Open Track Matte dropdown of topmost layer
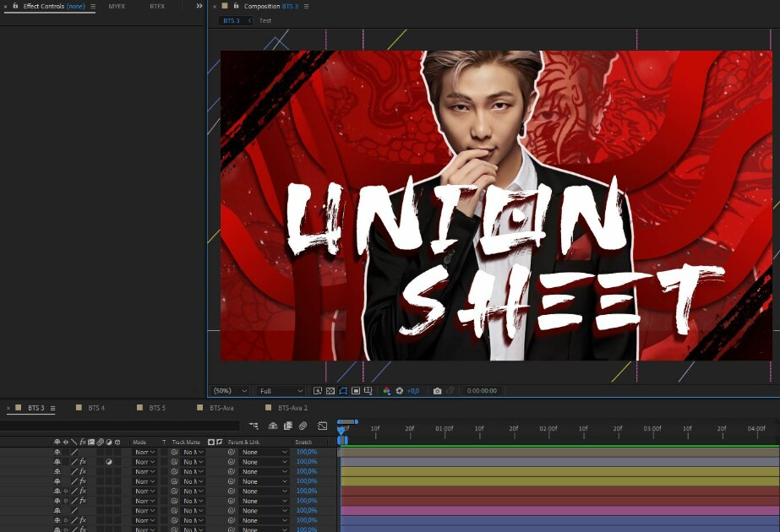The image size is (780, 532). (193, 453)
